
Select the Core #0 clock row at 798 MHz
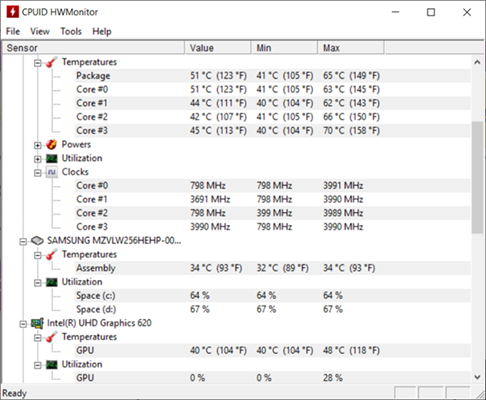pyautogui.click(x=272, y=185)
